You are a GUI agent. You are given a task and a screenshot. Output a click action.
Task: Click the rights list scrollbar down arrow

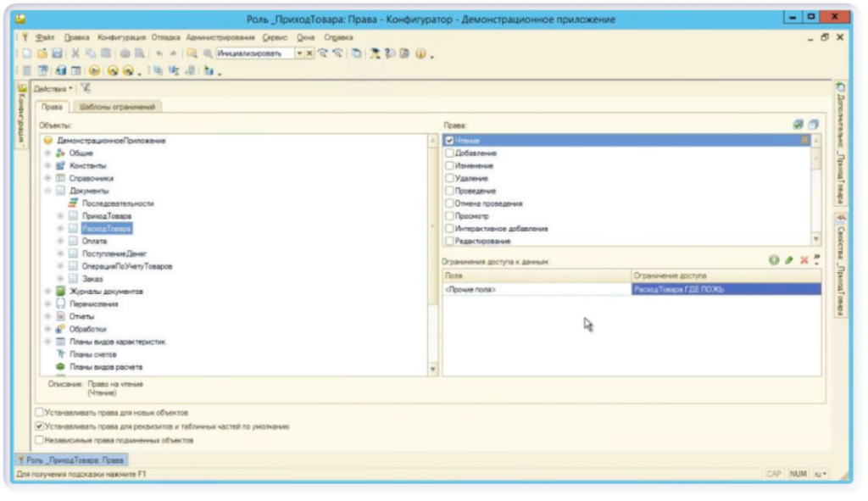point(816,240)
